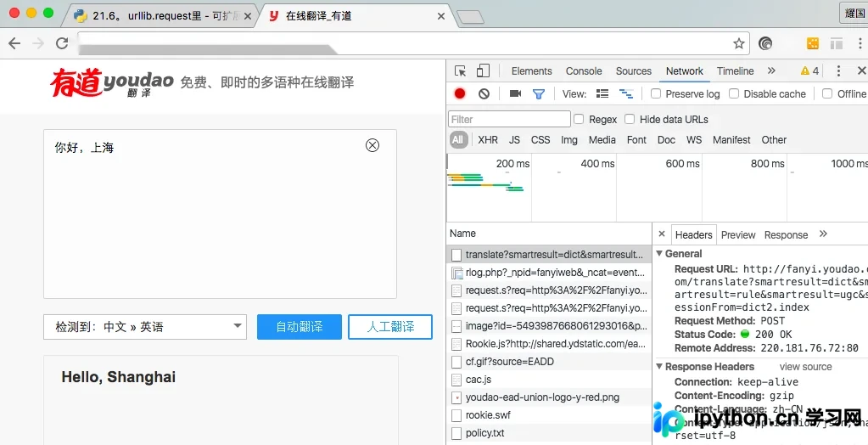
Task: Close the urllib.request browser tab
Action: point(248,16)
